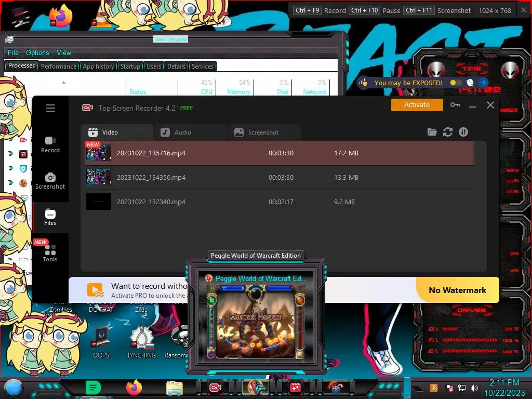Open the Tools section in the sidebar
This screenshot has width=532, height=399.
pyautogui.click(x=50, y=254)
